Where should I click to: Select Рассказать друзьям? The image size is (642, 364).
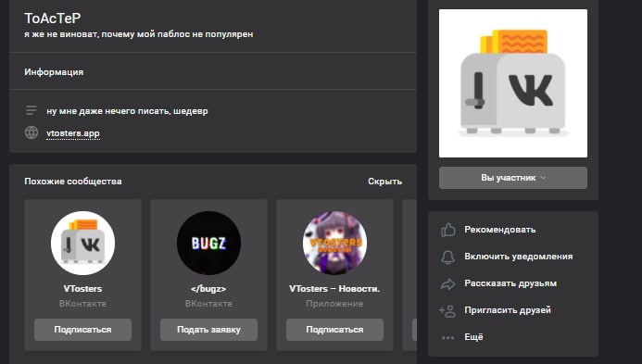(510, 283)
